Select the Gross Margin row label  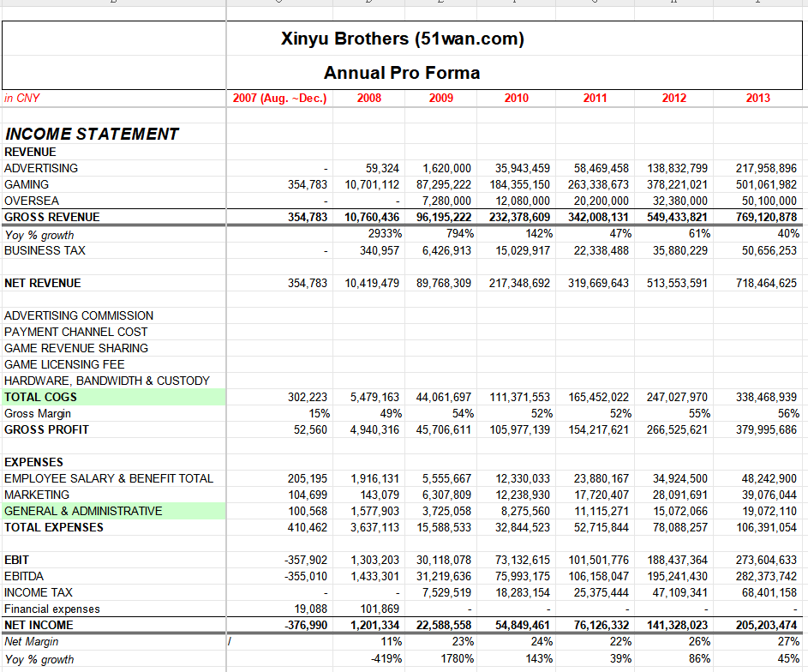(38, 414)
